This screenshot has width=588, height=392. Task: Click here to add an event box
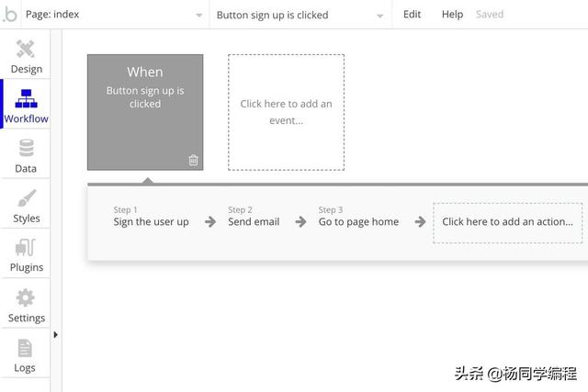point(286,112)
